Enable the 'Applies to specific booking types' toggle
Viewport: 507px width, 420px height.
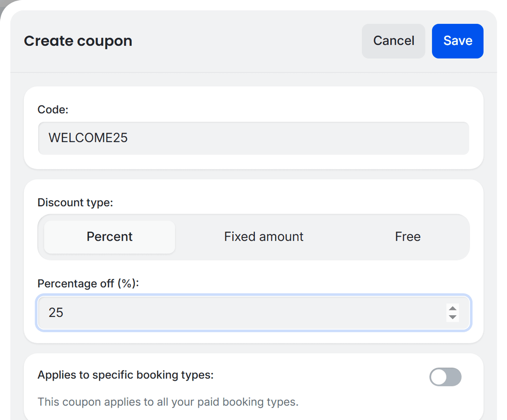pyautogui.click(x=446, y=377)
